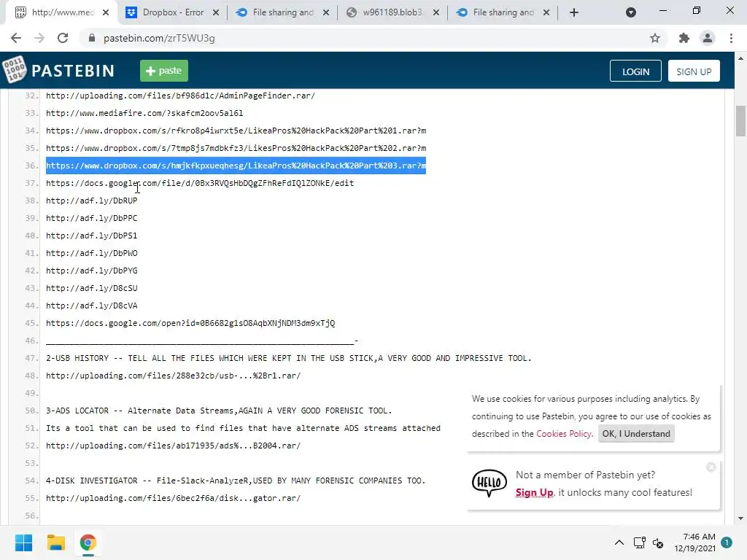This screenshot has width=747, height=560.
Task: Click the adf.ly/D8cSU line
Action: [x=91, y=288]
